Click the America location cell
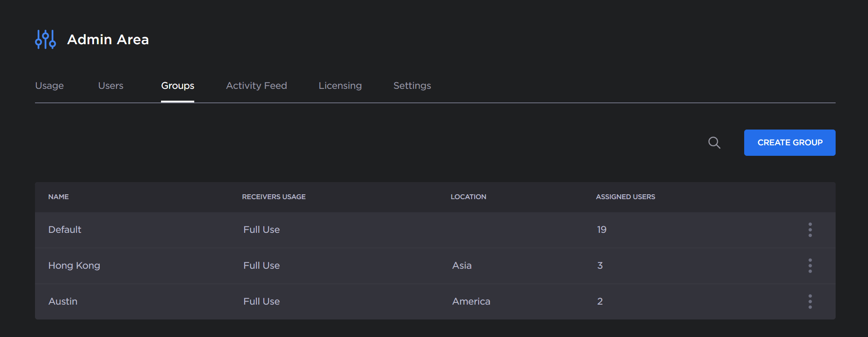 [471, 302]
